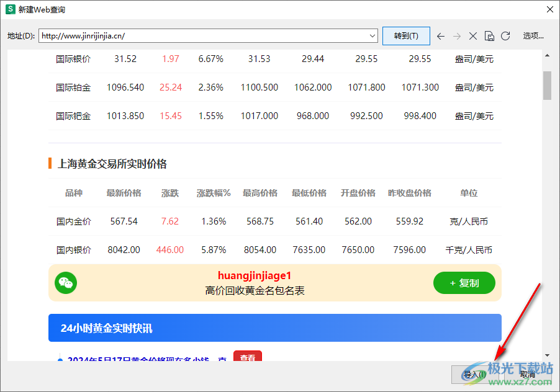This screenshot has width=560, height=392.
Task: Click the red 查看 button
Action: tap(248, 356)
